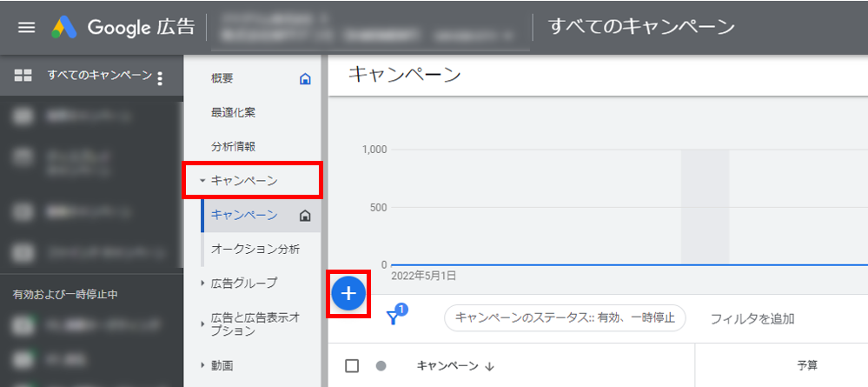Expand the 広告グループ section
868x387 pixels.
pyautogui.click(x=243, y=283)
